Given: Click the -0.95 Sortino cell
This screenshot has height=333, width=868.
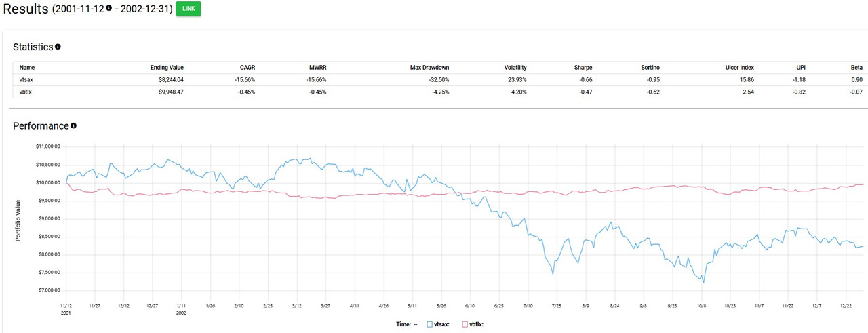Looking at the screenshot, I should [x=654, y=80].
